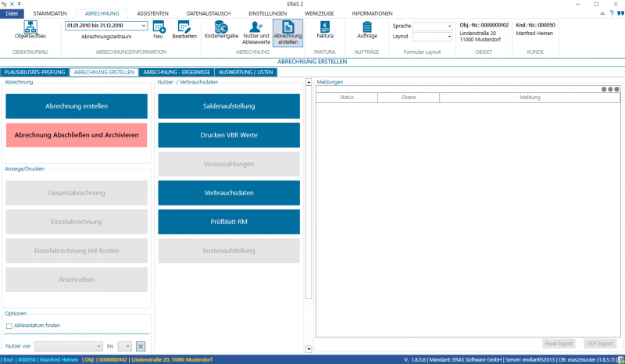Click Abrechnung Abschließen und Archivieren

tap(77, 135)
